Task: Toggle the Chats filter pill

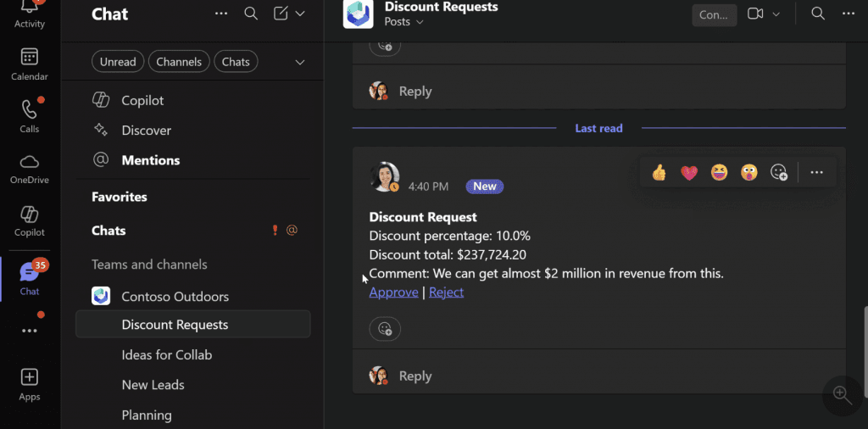Action: point(236,62)
